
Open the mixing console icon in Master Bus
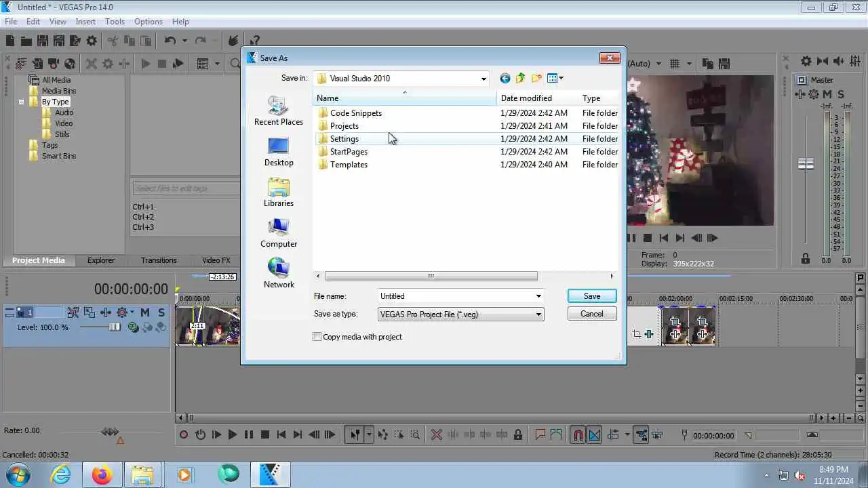pyautogui.click(x=856, y=62)
